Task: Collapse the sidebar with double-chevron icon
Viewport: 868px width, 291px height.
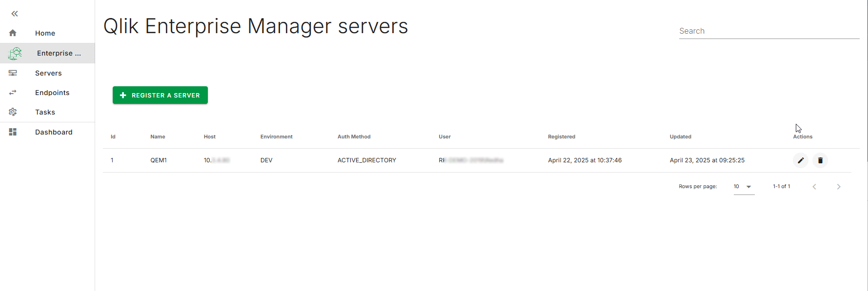Action: [15, 14]
